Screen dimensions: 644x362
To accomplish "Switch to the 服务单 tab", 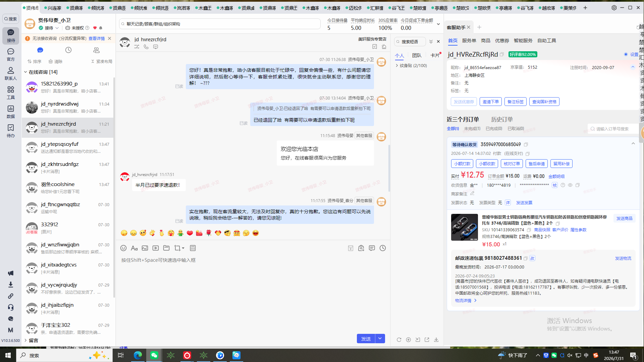I will point(469,41).
